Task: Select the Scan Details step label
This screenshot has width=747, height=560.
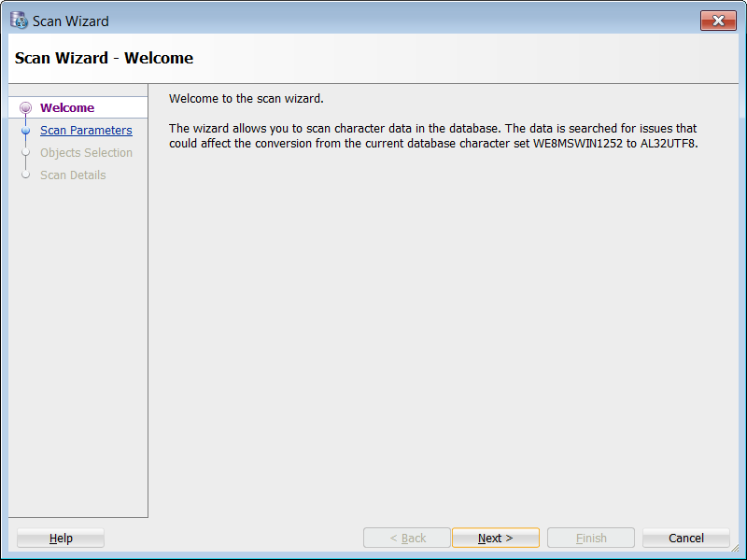Action: tap(73, 175)
